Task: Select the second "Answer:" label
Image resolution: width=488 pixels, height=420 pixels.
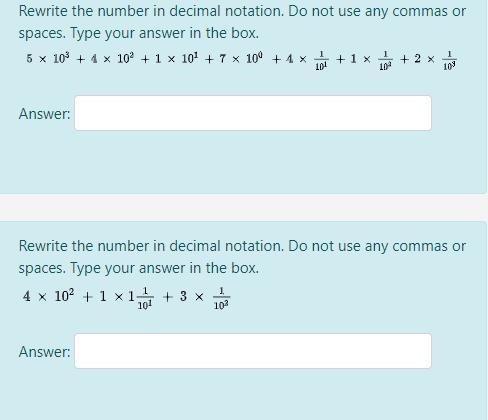Action: click(x=44, y=352)
